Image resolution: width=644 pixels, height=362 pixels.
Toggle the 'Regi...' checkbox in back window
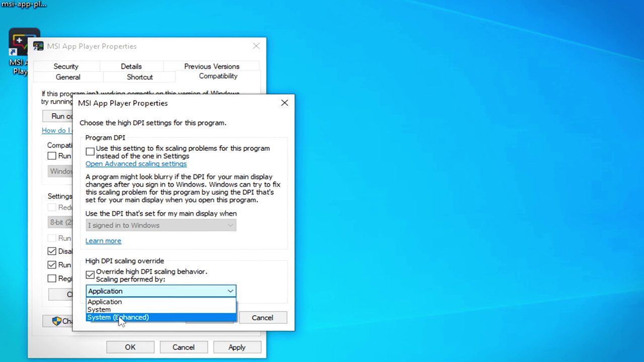click(52, 278)
